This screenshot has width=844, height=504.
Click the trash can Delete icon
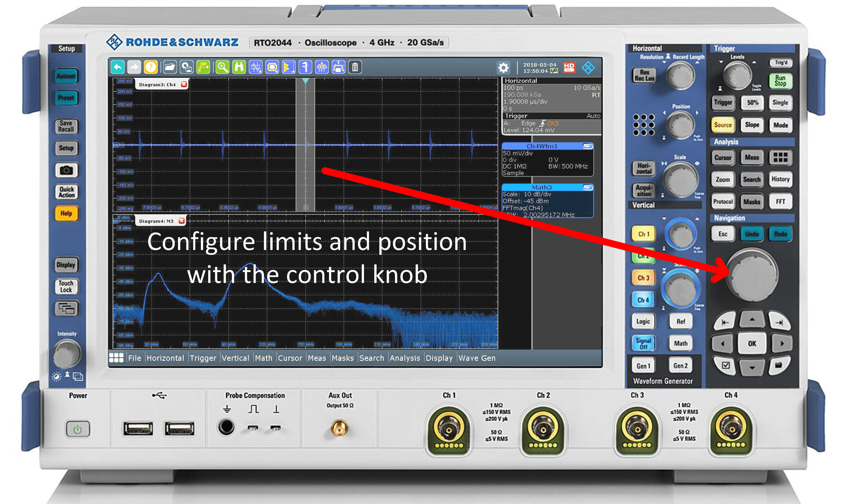355,67
